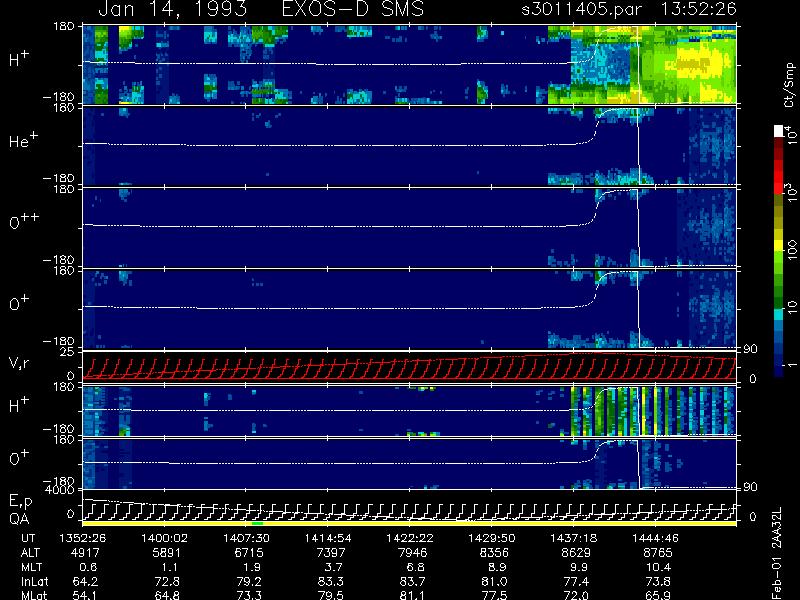Click the small green segment in QA bar

click(258, 523)
